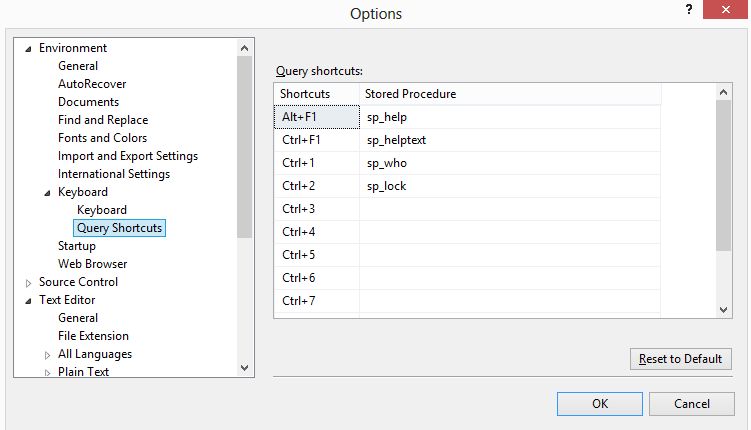
Task: Open help with the question mark button
Action: click(689, 9)
